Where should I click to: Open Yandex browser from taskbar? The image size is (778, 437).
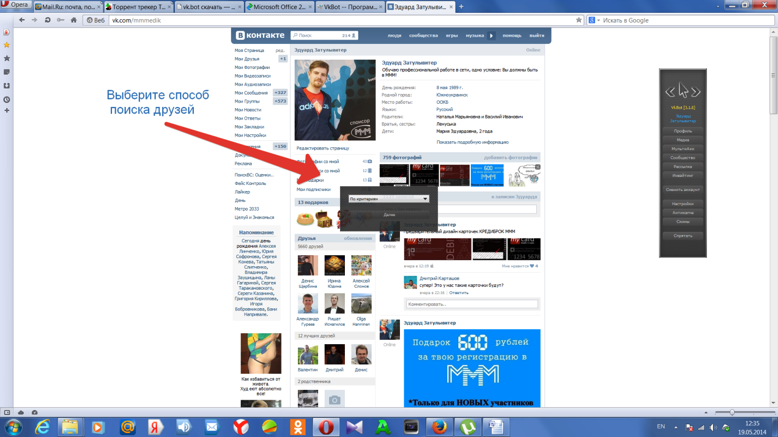pyautogui.click(x=241, y=427)
